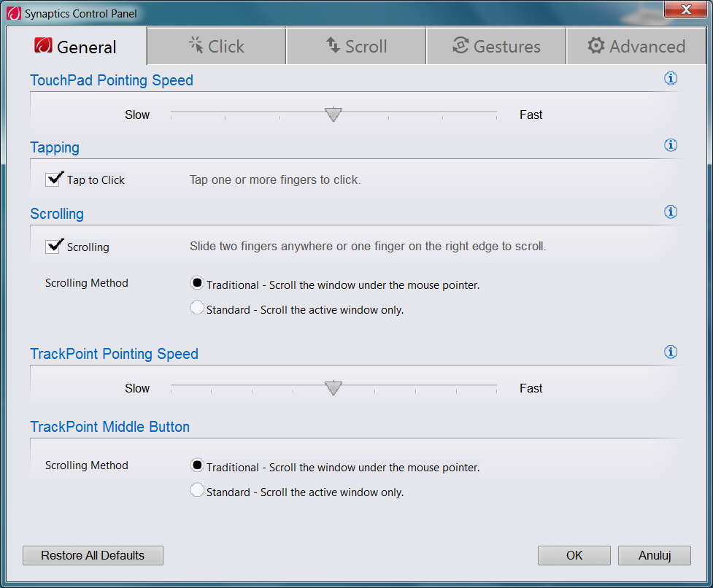Open the Tapping section info icon

click(670, 145)
